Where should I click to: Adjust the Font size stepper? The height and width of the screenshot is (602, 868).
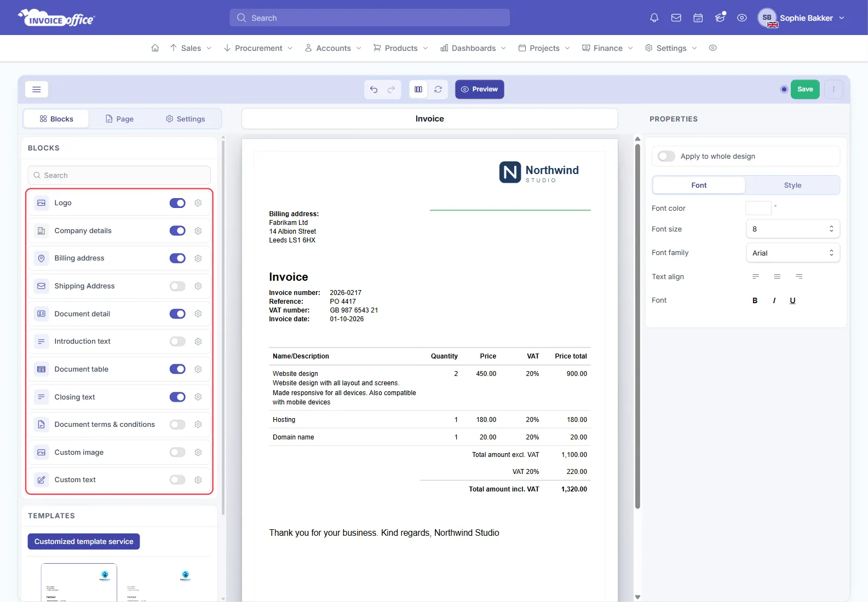pyautogui.click(x=831, y=229)
